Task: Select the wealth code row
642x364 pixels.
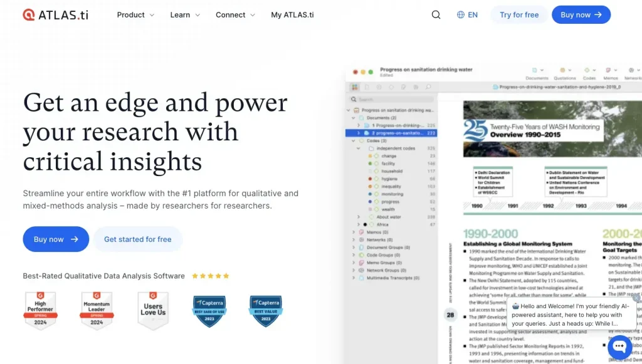Action: (391, 209)
